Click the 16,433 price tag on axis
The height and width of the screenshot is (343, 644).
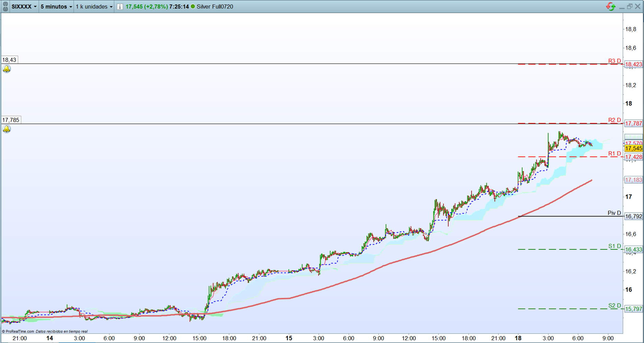(x=633, y=249)
